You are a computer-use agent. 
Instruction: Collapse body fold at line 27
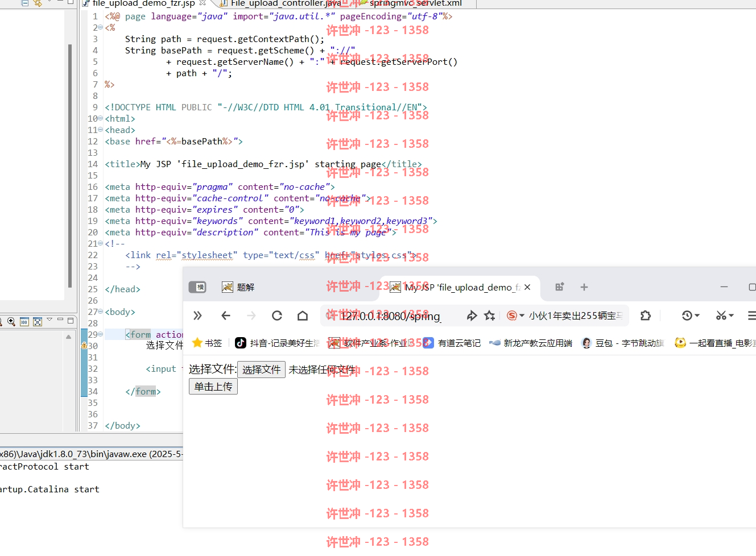tap(101, 312)
